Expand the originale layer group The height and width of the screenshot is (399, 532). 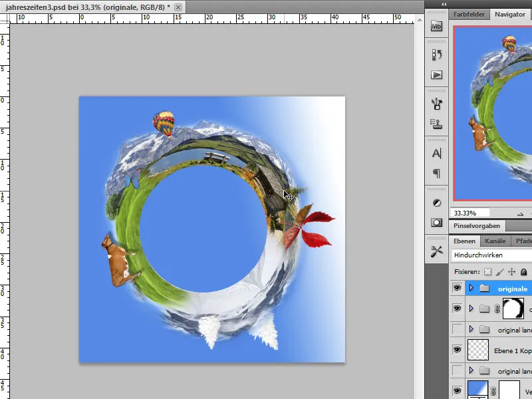tap(471, 289)
